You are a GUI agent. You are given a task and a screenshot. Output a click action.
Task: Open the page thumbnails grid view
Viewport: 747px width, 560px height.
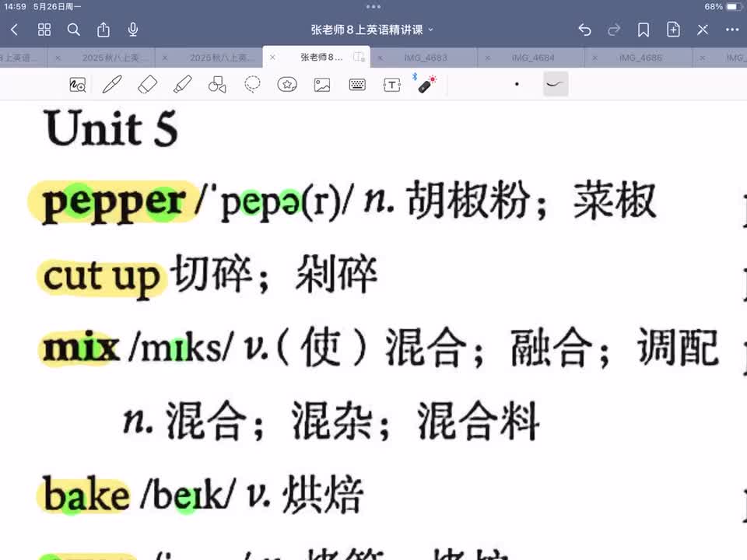tap(44, 30)
